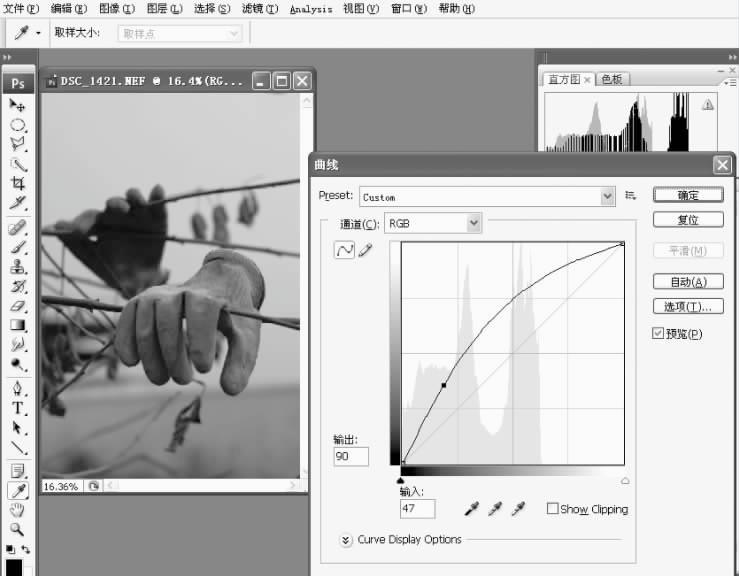Screen dimensions: 739x576
Task: Open the 滤镜(T) menu
Action: [260, 8]
